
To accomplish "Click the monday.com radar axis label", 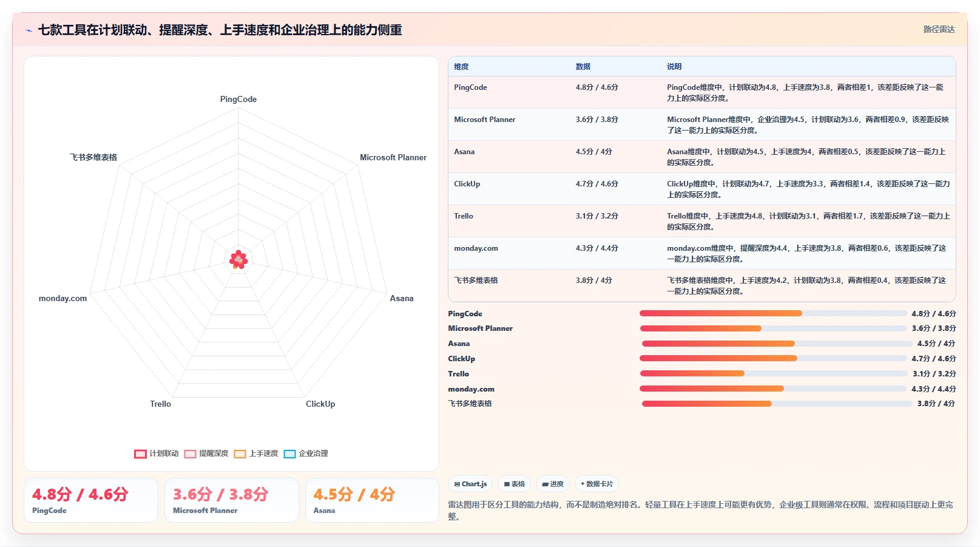I will tap(63, 298).
